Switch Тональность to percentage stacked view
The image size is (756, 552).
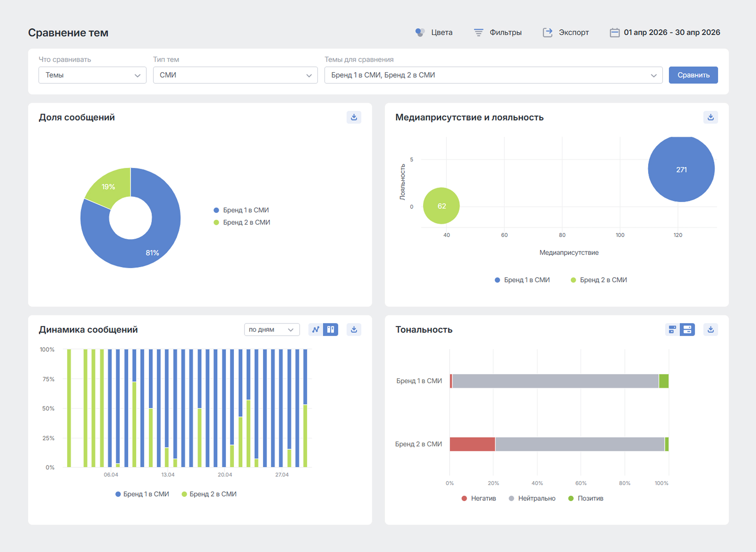(687, 329)
